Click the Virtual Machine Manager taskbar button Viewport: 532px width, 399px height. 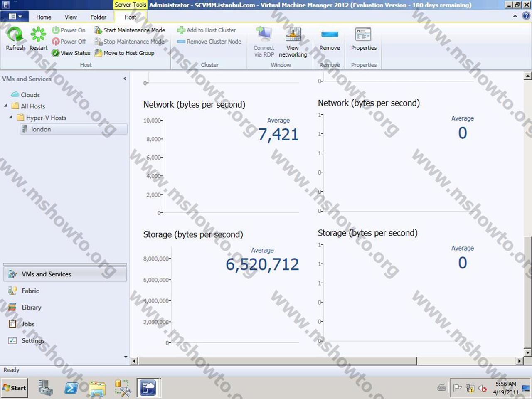pos(148,388)
